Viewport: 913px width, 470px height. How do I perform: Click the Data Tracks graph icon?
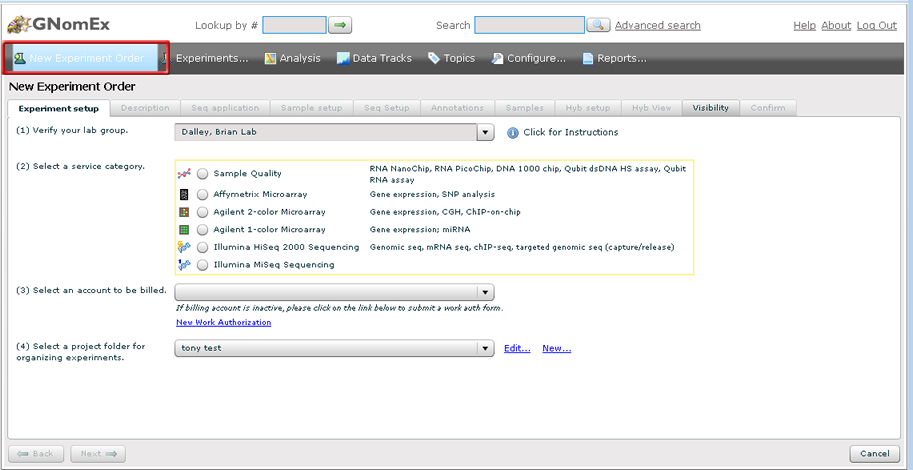coord(343,58)
